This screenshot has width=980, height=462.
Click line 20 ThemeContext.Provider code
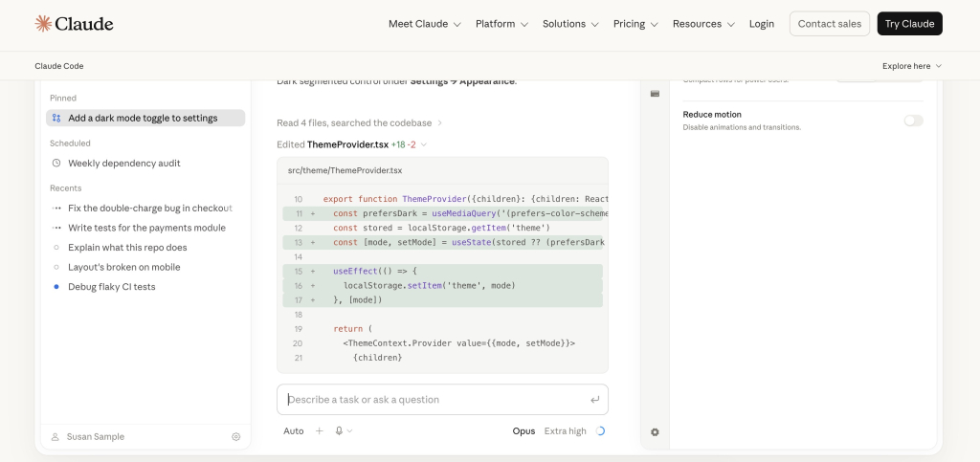[458, 343]
